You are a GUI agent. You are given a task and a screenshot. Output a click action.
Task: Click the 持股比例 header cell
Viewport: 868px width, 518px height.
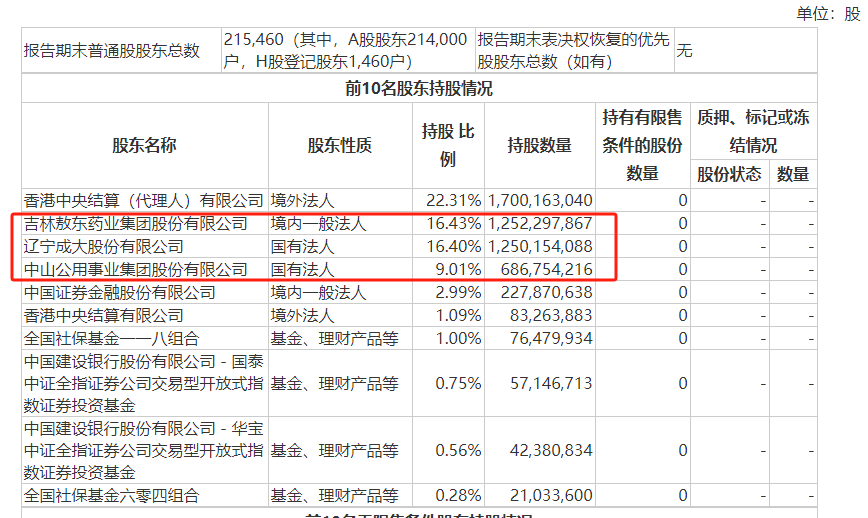pos(448,146)
